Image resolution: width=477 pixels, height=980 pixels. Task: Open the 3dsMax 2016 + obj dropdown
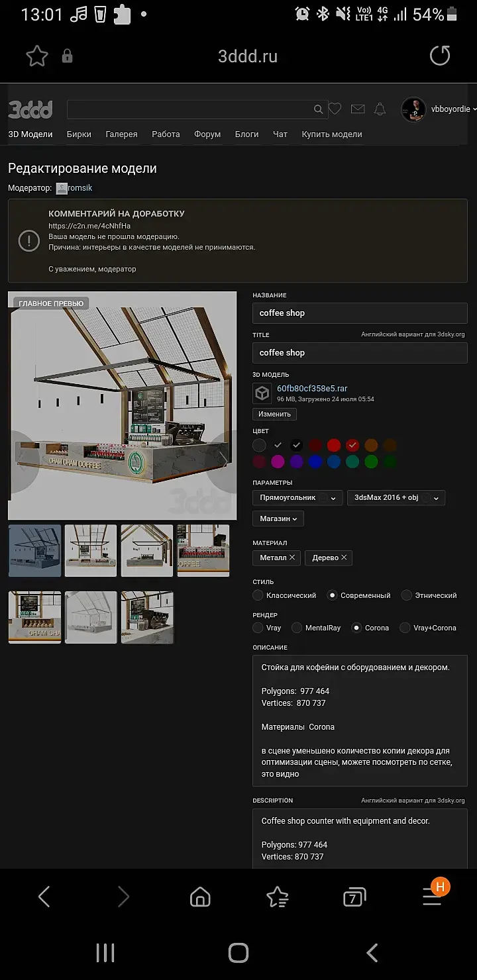click(396, 497)
